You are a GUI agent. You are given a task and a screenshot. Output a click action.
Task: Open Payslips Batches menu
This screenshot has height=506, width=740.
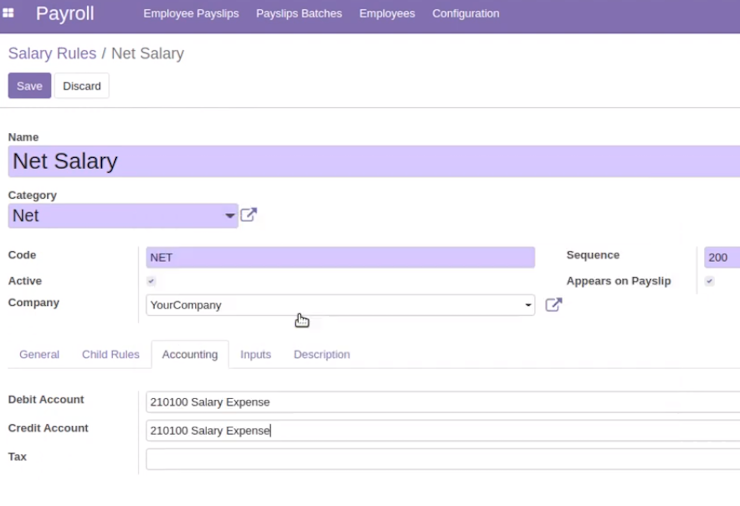pyautogui.click(x=299, y=14)
